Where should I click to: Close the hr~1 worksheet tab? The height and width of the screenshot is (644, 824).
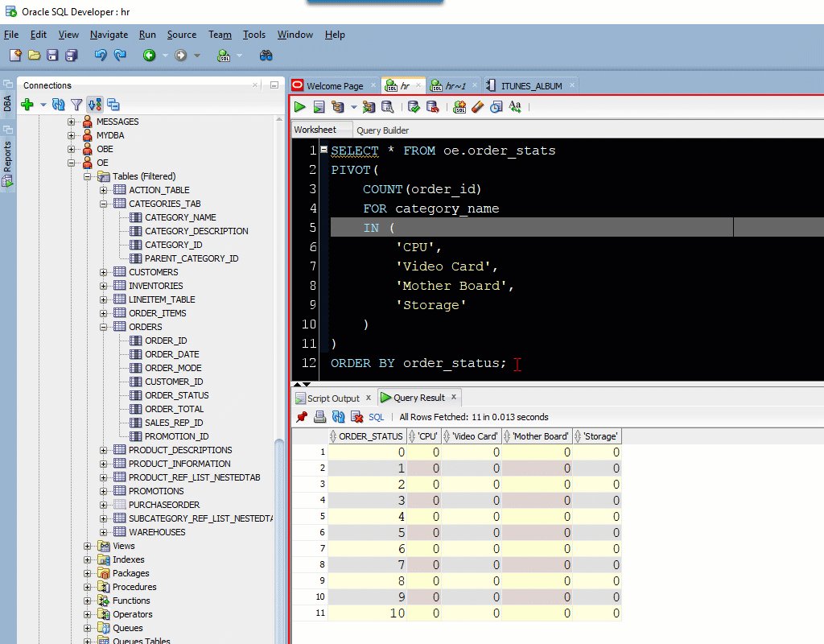tap(475, 85)
